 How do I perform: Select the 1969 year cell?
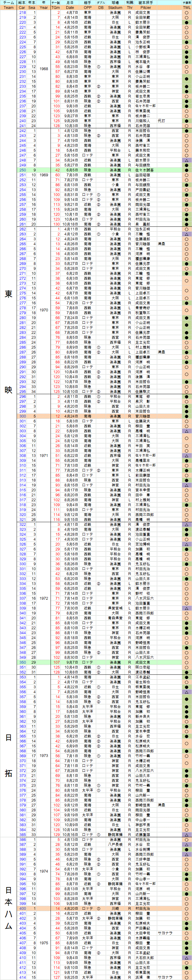(44, 175)
